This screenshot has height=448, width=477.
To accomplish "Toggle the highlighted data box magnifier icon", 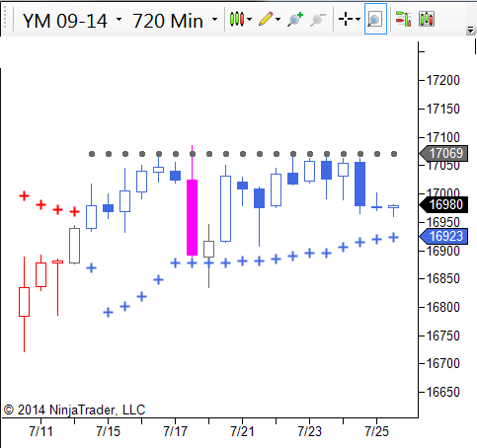I will click(x=375, y=19).
